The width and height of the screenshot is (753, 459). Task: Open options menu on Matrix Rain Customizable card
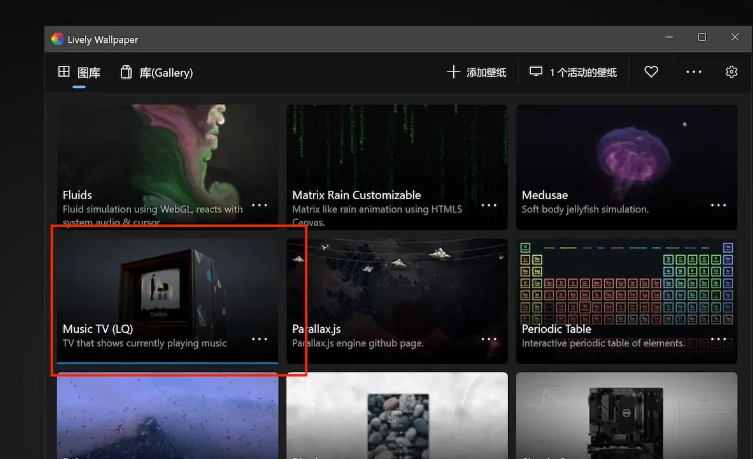tap(489, 205)
